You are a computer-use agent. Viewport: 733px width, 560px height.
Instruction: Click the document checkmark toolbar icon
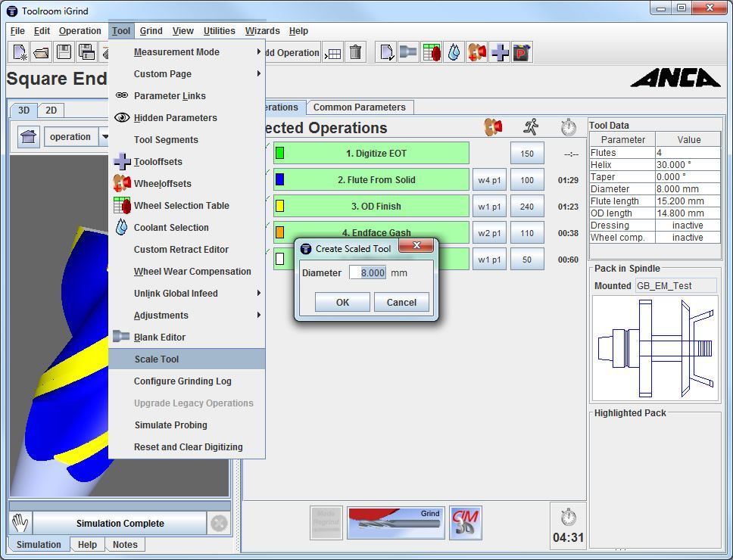click(387, 52)
